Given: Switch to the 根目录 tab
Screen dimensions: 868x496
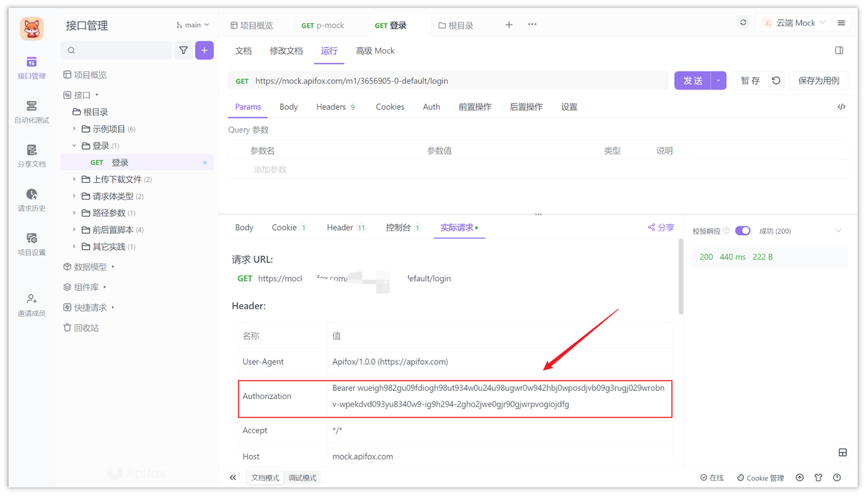Looking at the screenshot, I should 456,25.
